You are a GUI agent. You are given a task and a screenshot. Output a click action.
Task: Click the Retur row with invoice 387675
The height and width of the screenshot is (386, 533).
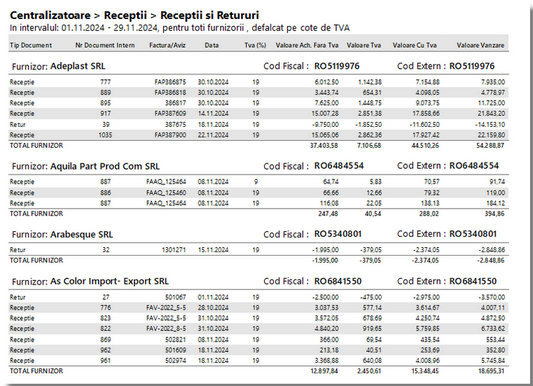258,124
